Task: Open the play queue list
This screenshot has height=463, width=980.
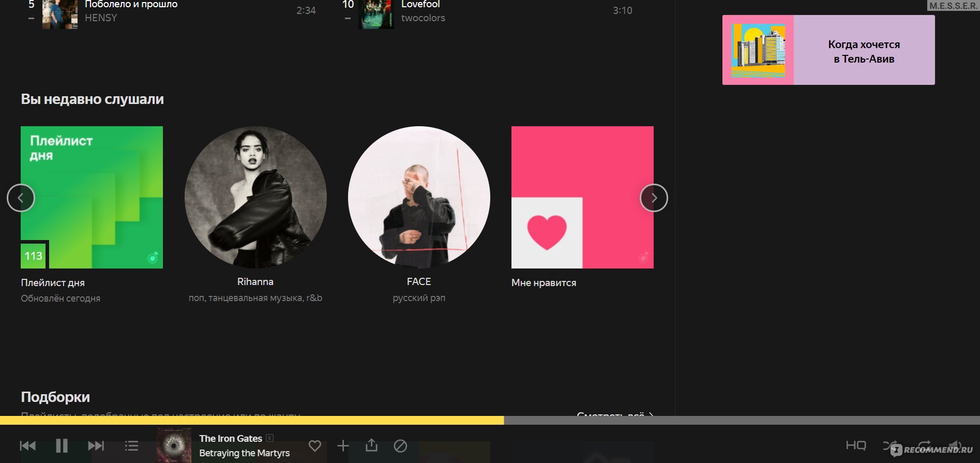Action: point(131,446)
